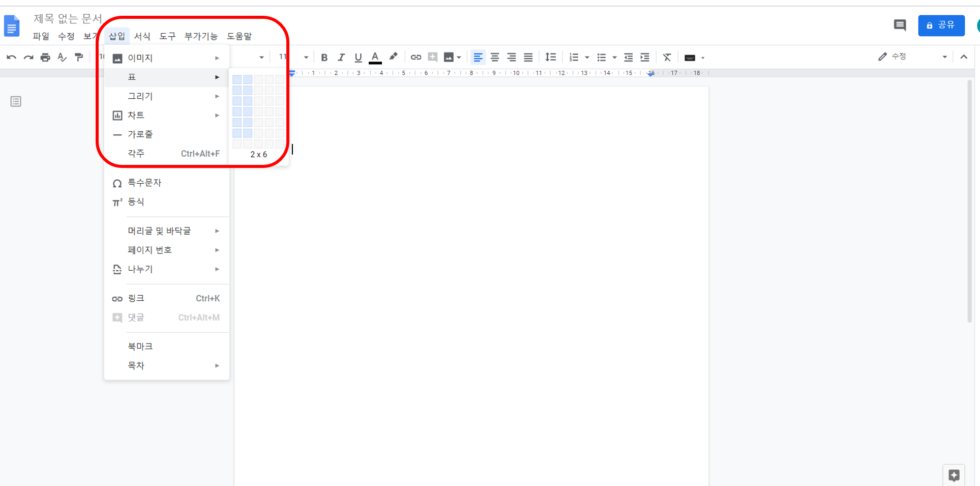This screenshot has width=980, height=486.
Task: Expand bulleted list style dropdown arrow
Action: pyautogui.click(x=614, y=58)
